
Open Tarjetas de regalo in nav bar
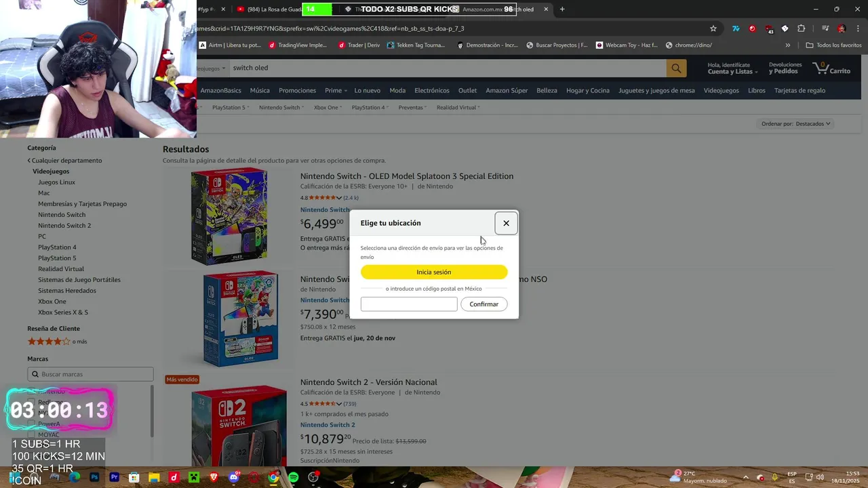tap(800, 90)
